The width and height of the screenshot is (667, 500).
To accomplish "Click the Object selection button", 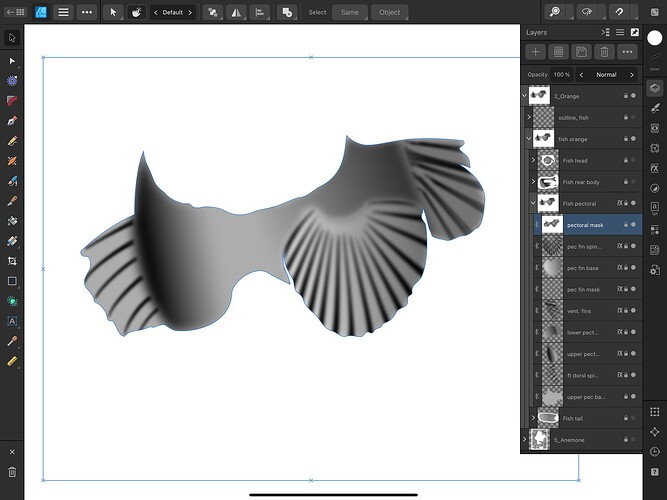I will (x=389, y=12).
